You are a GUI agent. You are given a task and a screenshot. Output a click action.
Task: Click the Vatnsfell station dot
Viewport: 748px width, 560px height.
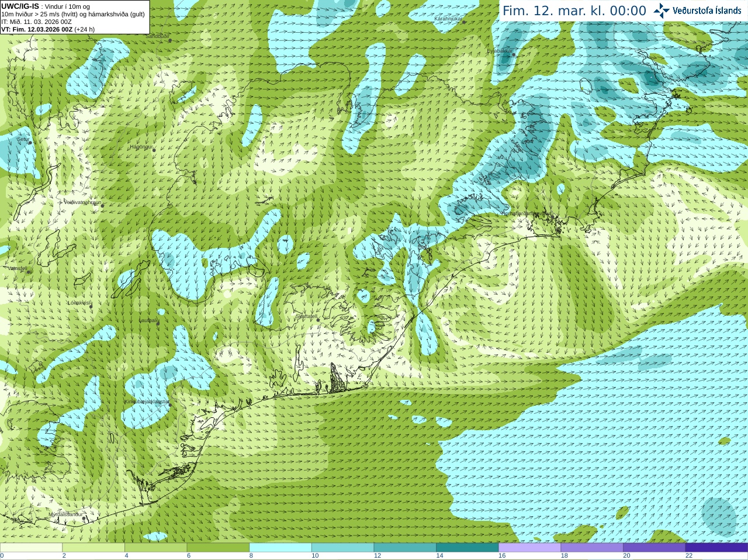[29, 272]
